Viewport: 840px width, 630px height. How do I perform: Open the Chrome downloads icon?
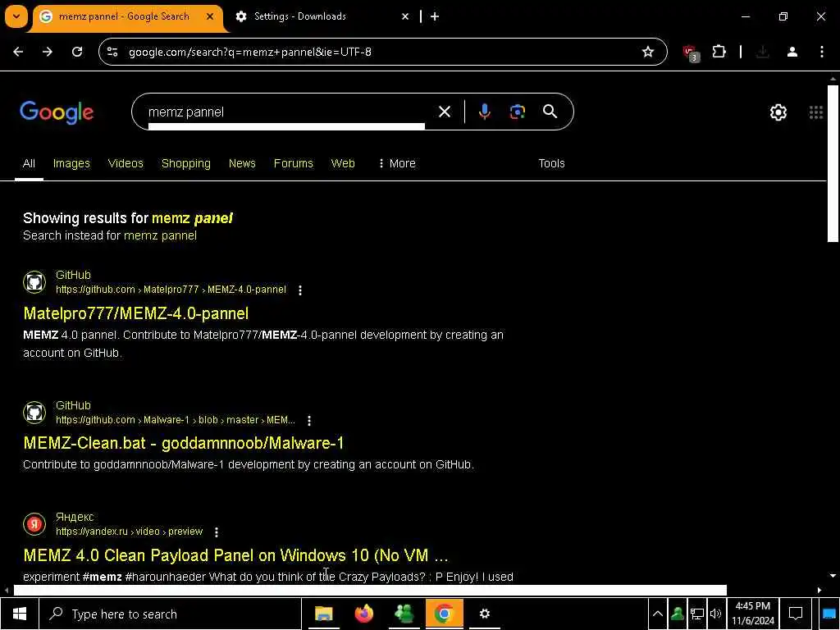click(762, 52)
